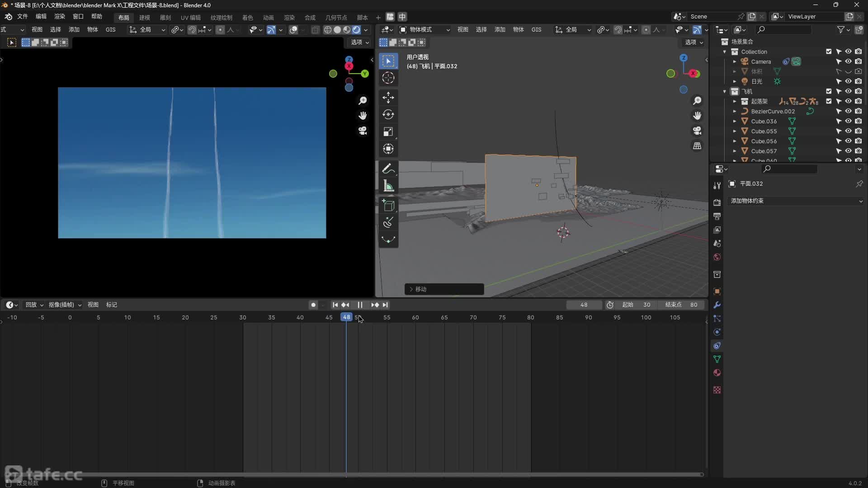This screenshot has height=488, width=868.
Task: Expand the 起落架 collection
Action: 735,101
